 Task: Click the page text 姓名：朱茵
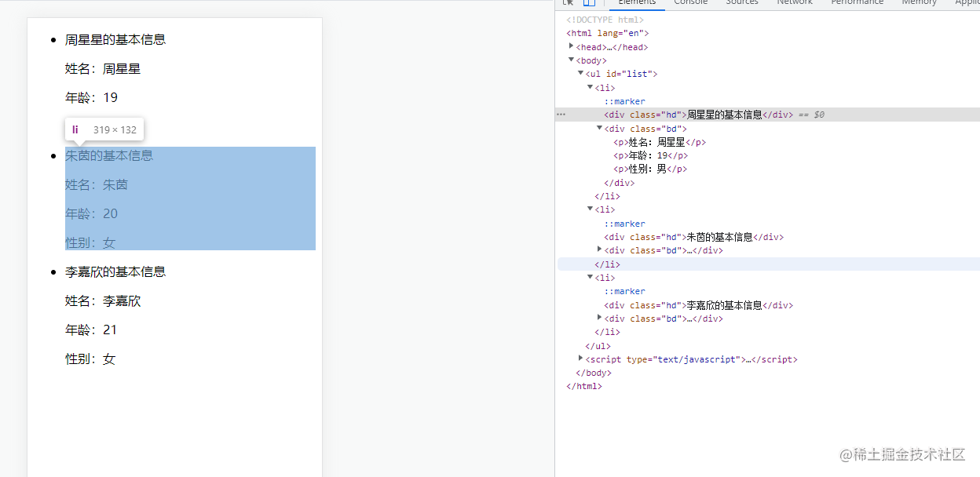[97, 184]
